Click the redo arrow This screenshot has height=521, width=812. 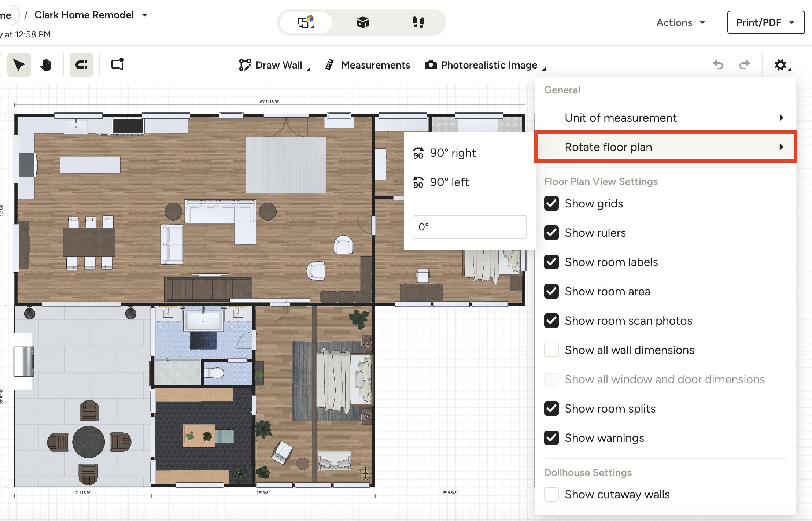click(745, 65)
